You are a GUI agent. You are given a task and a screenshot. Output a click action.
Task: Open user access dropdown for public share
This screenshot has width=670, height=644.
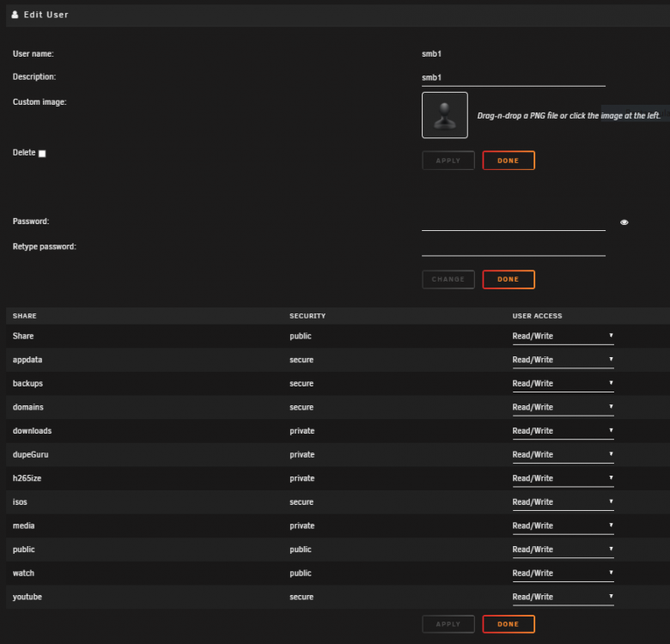[563, 550]
